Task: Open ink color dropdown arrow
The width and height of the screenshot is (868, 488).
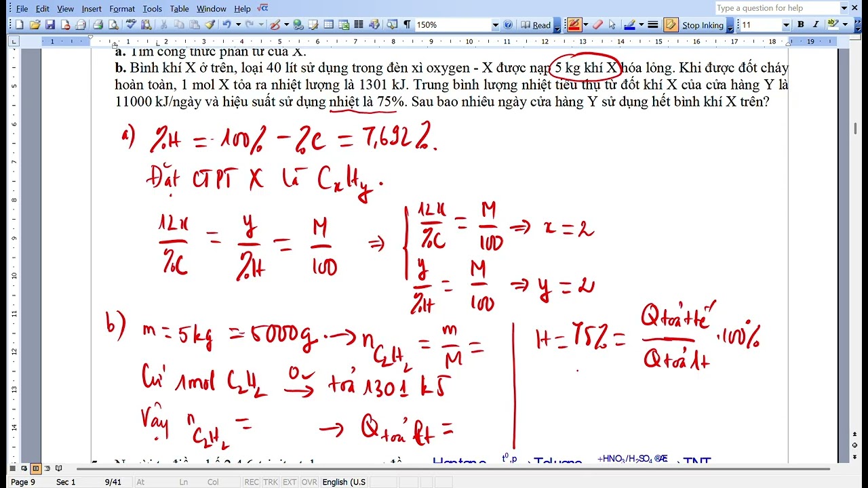Action: (641, 24)
